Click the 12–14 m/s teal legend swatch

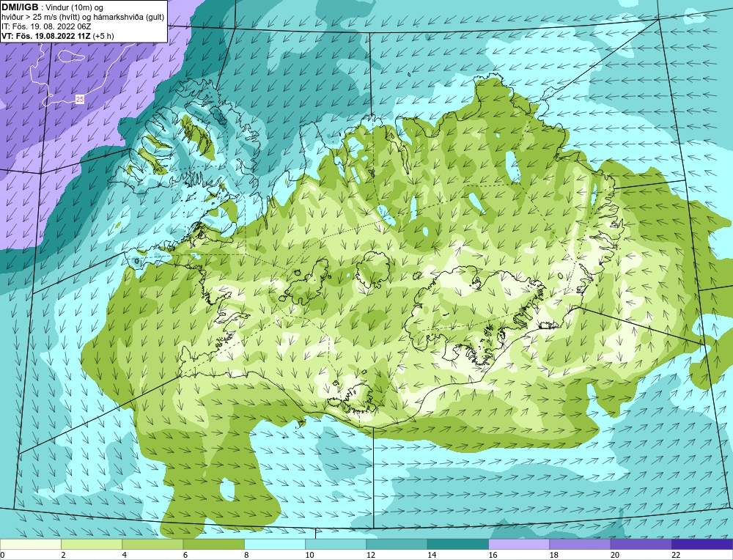pyautogui.click(x=397, y=545)
